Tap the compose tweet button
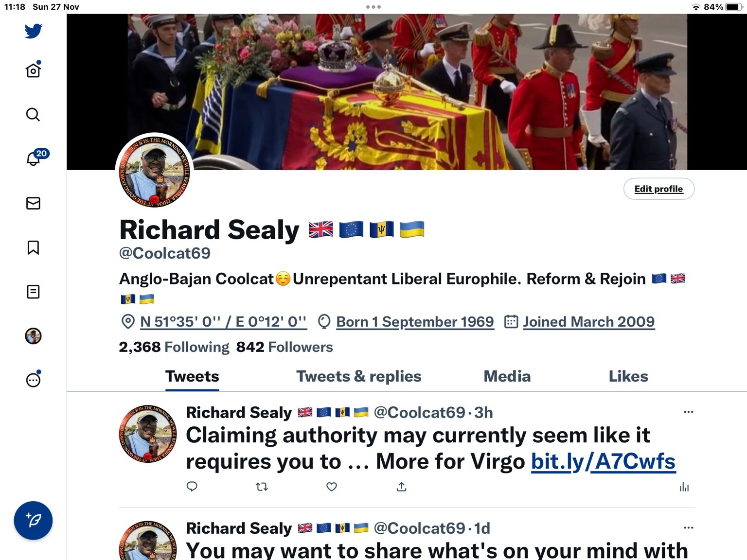Screen dimensions: 747x560 pos(33,521)
